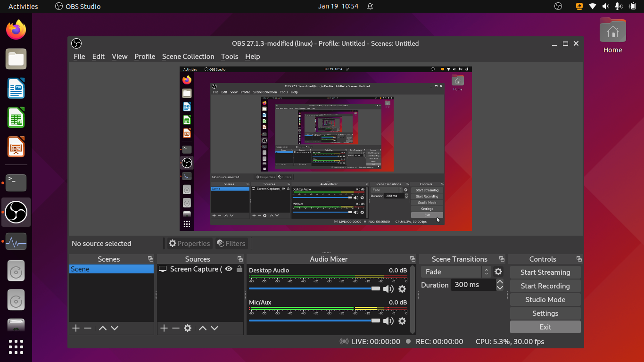Open the Fade transition dropdown

click(x=456, y=272)
